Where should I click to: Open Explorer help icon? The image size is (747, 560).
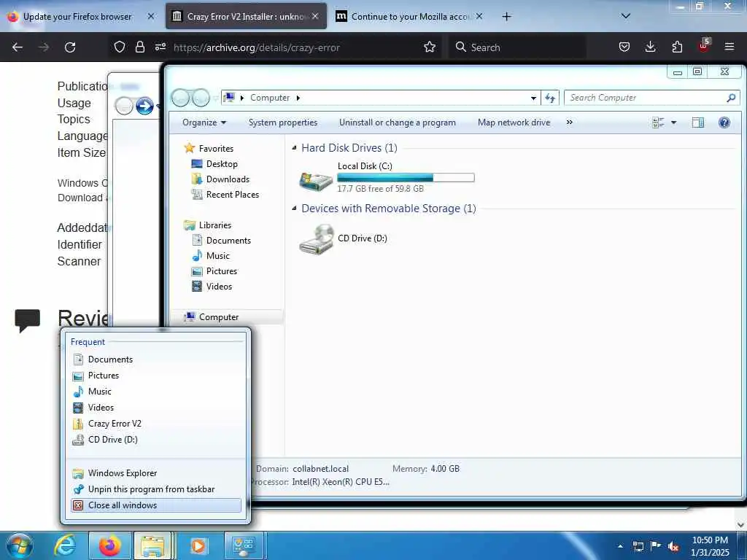(x=724, y=122)
